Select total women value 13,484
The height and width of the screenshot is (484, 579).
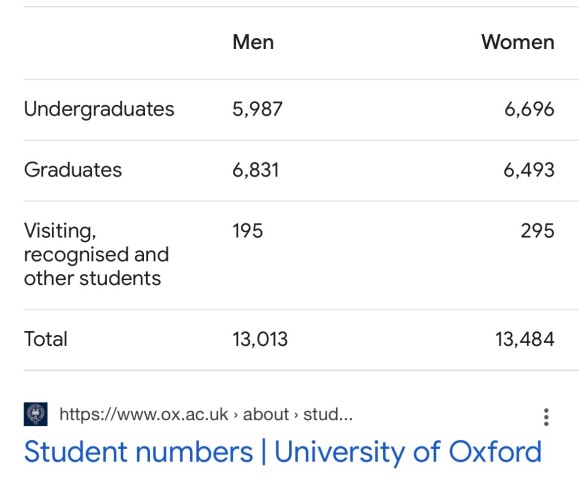525,339
